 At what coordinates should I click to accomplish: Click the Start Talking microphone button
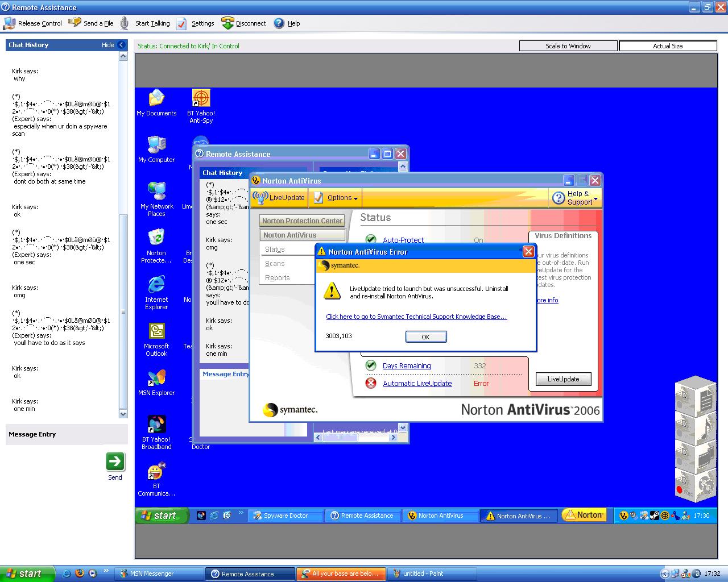[146, 23]
